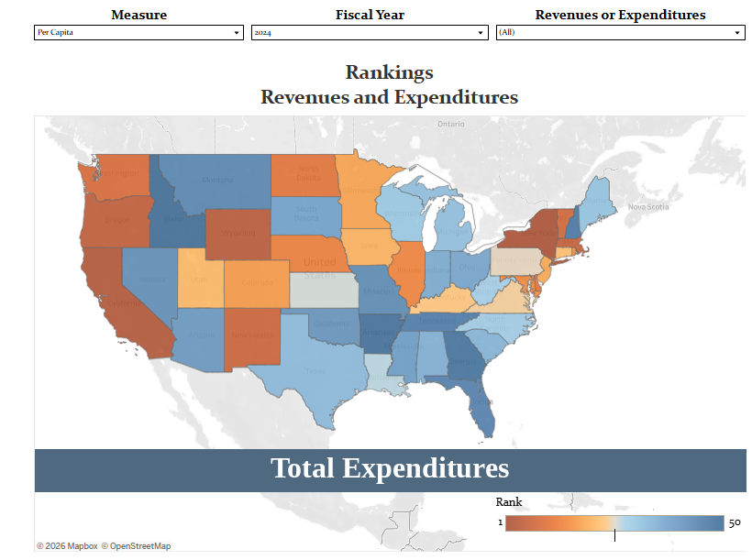This screenshot has height=560, width=752.
Task: Click the Total Expenditures banner
Action: (x=390, y=470)
